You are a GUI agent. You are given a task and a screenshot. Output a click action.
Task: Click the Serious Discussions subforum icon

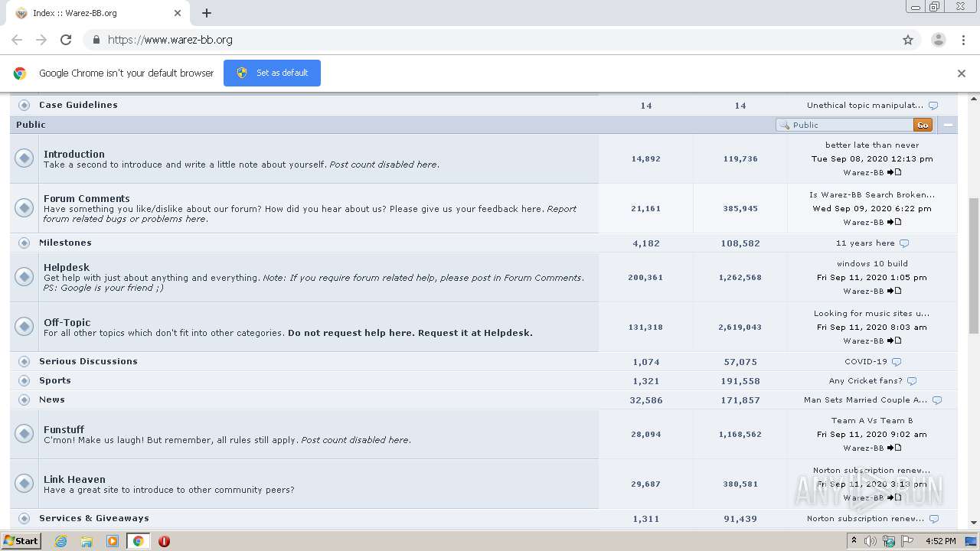(x=24, y=361)
